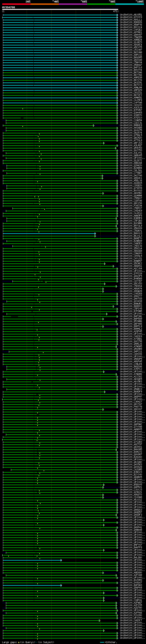Select hit label UniRef100_Q9AV87
Viewport: 146px width, 644px height.
(x=131, y=35)
